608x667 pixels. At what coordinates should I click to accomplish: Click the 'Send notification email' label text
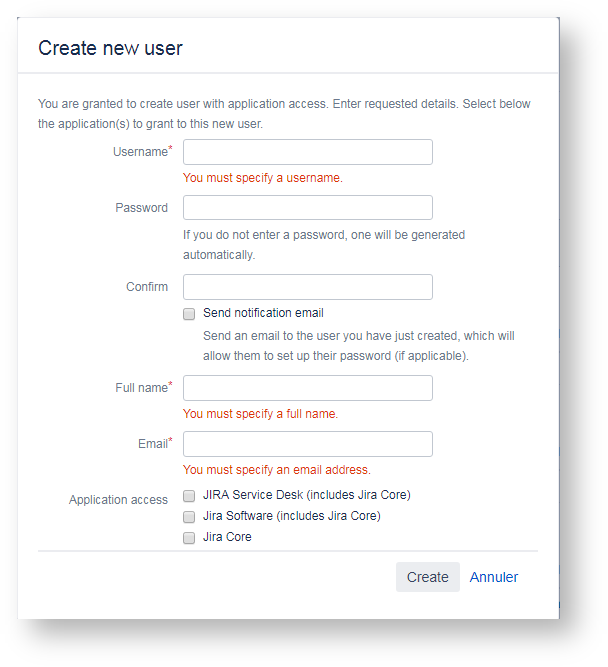click(x=263, y=313)
